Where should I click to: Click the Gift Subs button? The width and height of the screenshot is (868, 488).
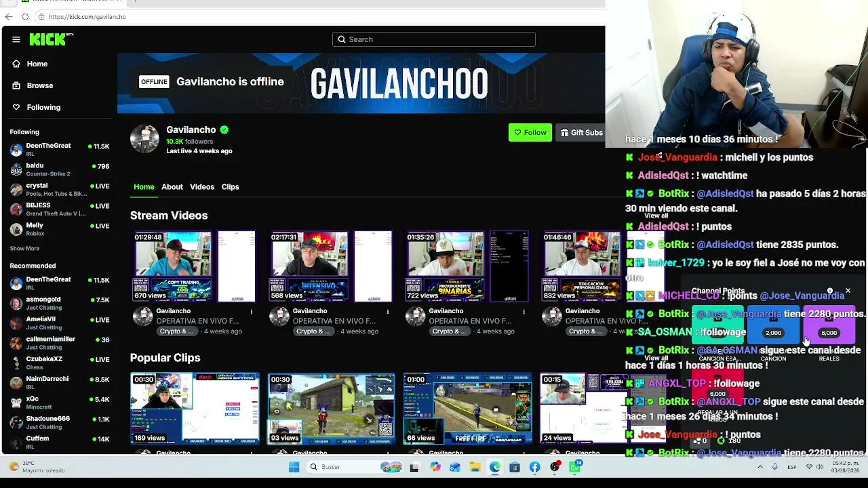pos(581,133)
